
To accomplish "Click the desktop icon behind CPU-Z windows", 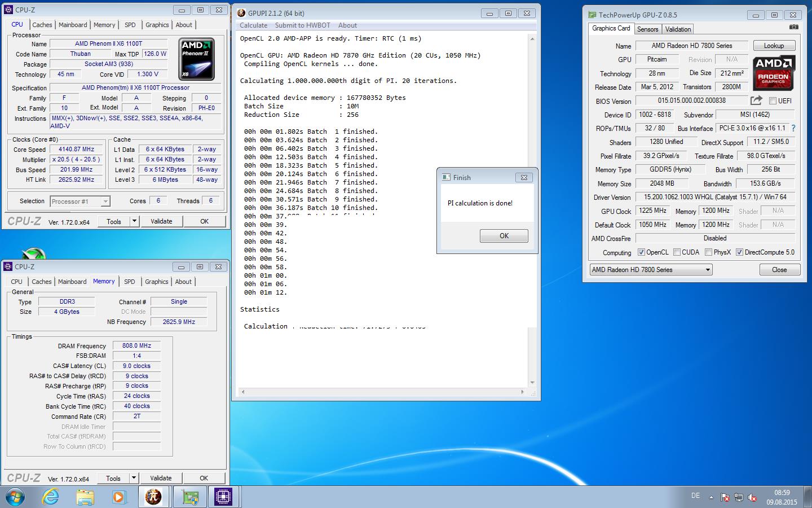I will 34,253.
